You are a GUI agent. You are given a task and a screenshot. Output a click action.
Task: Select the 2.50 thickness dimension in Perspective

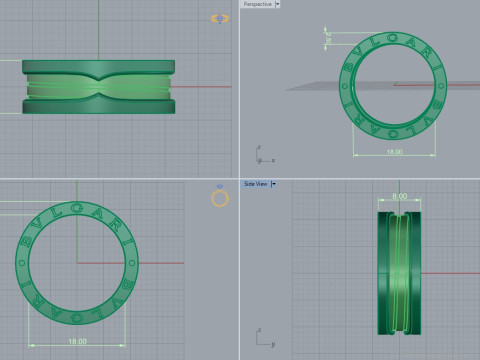328,39
